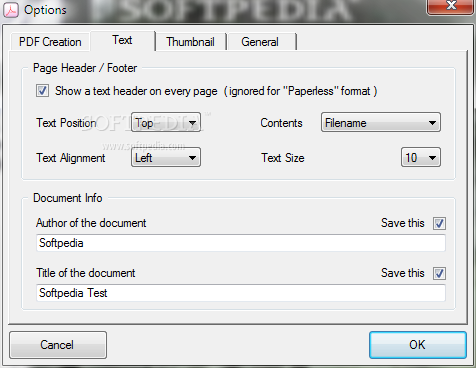Close the Options dialog with the X button
The width and height of the screenshot is (476, 368).
451,6
